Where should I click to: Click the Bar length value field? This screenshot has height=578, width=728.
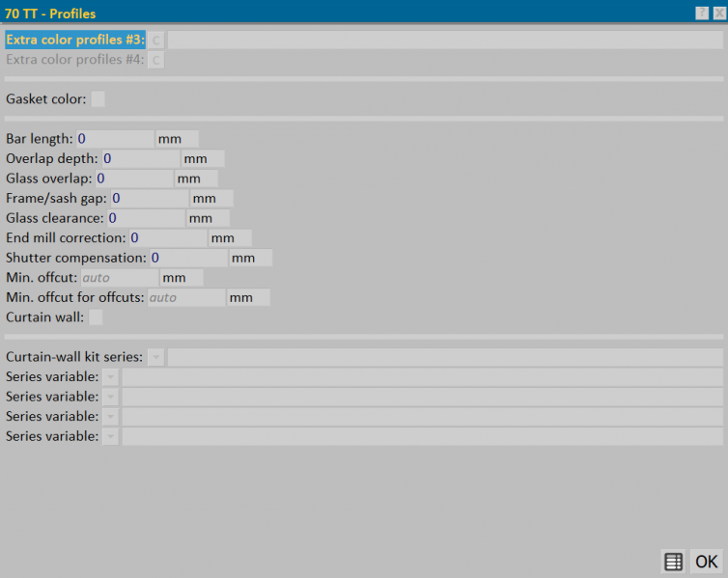click(115, 139)
